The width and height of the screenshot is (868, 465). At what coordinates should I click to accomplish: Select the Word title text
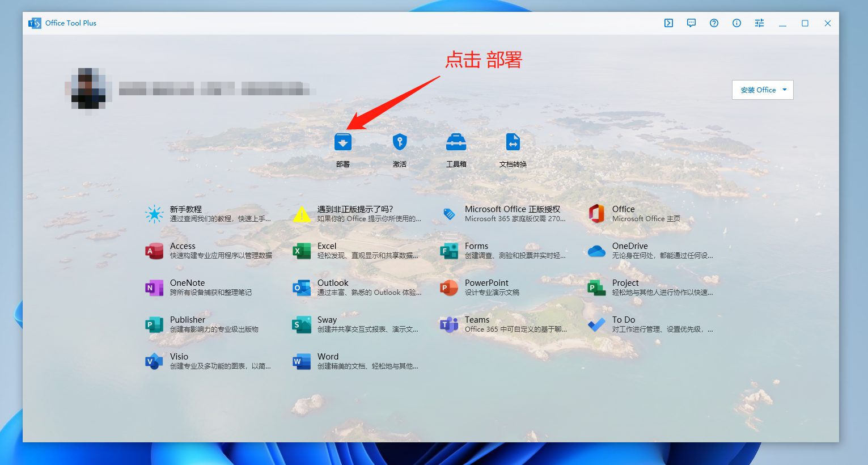[328, 357]
